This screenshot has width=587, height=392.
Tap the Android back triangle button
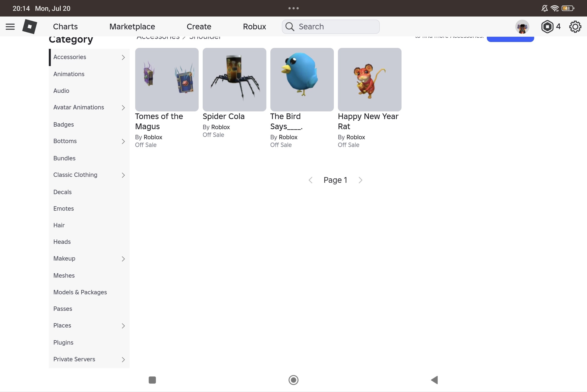click(x=435, y=380)
